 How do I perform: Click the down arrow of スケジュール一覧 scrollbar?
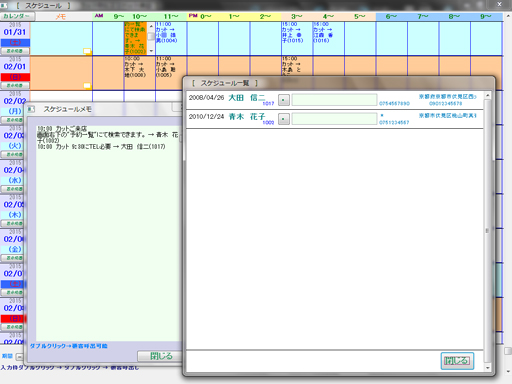click(487, 368)
